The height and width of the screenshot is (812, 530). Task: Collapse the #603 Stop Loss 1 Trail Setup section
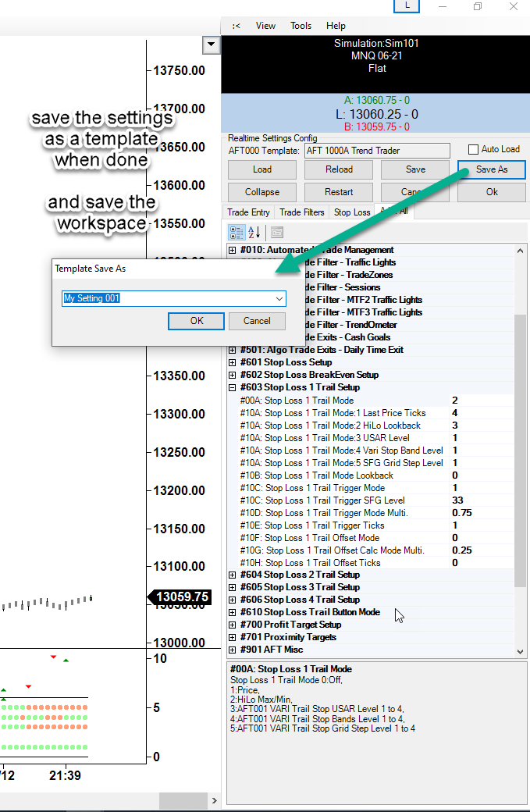click(233, 387)
